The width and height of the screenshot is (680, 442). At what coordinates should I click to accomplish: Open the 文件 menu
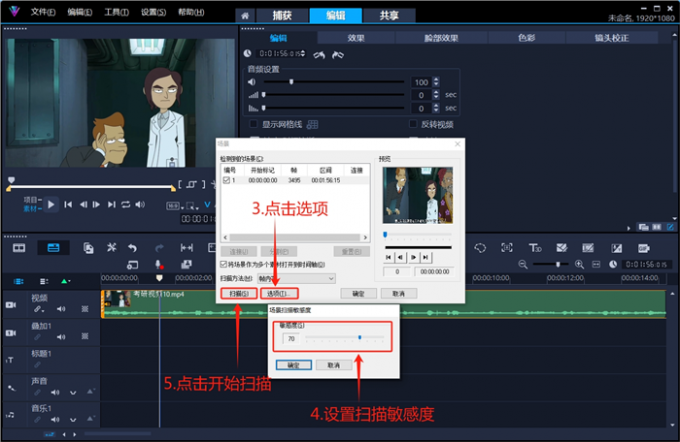point(42,12)
